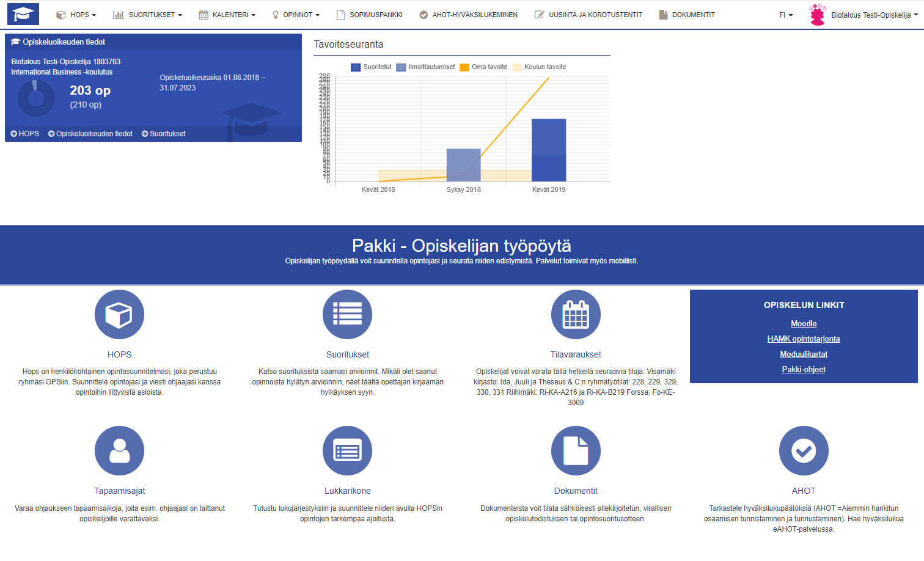
Task: Open the FI language dropdown
Action: (x=786, y=15)
